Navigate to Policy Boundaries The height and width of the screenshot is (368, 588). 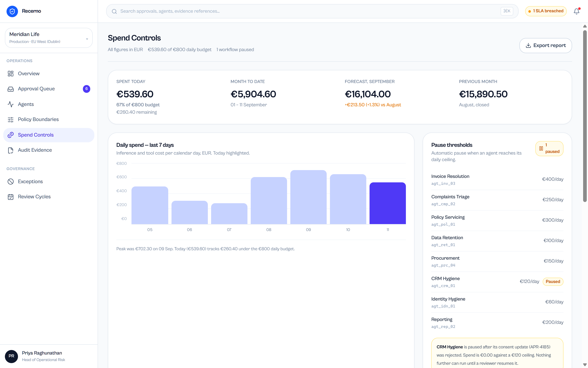tap(49, 120)
